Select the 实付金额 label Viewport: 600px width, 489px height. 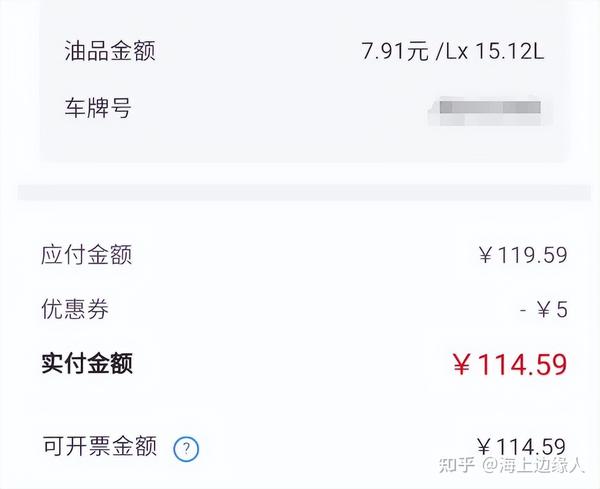(x=87, y=363)
